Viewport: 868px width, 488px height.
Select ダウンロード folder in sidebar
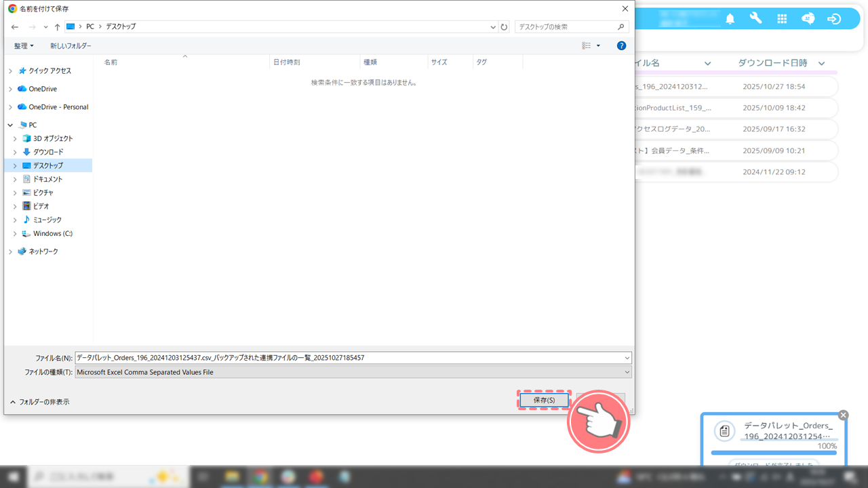pos(47,152)
